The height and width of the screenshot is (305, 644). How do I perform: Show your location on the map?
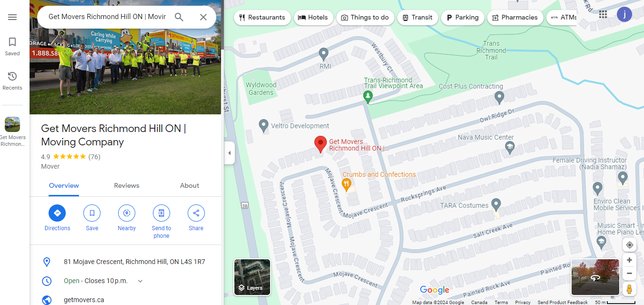(629, 245)
